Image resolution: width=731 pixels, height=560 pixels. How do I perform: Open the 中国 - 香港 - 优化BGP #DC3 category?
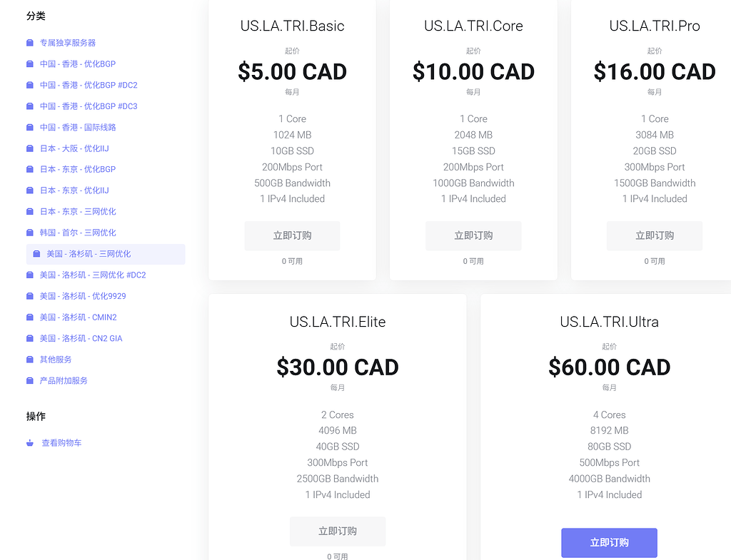click(89, 106)
